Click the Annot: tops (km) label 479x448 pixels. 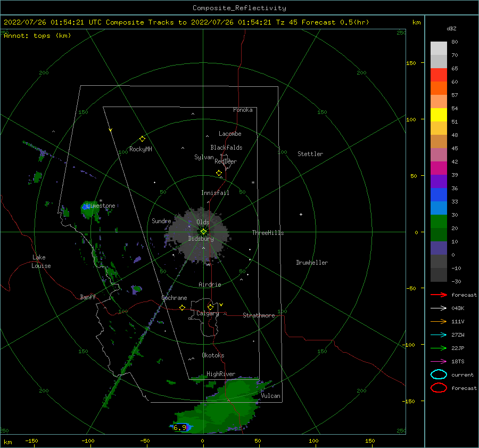[37, 36]
